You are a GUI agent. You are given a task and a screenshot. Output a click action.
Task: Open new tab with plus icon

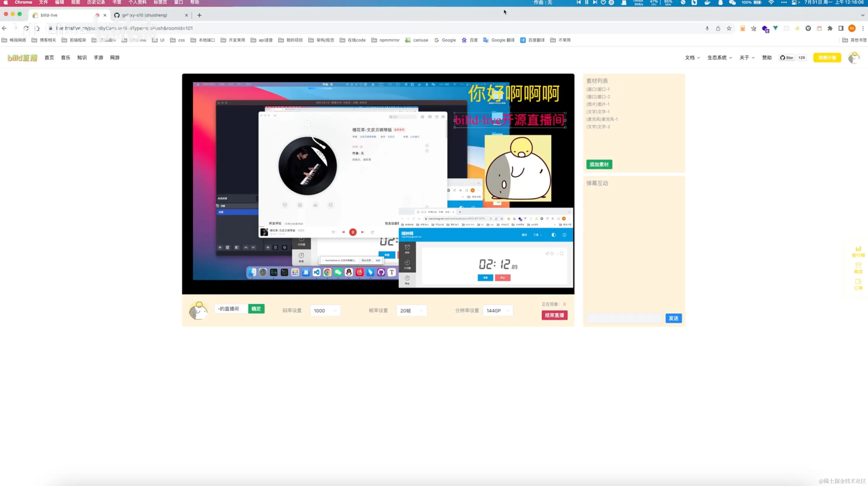point(200,15)
